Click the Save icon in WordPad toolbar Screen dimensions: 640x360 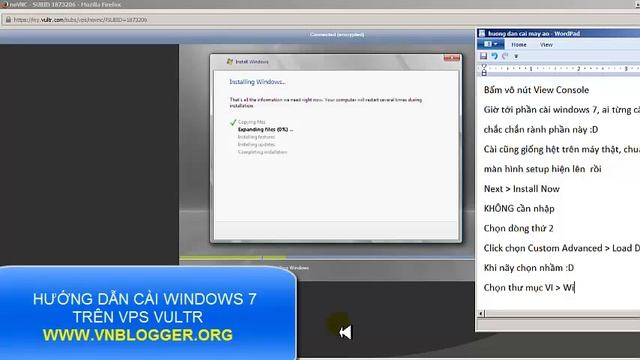483,56
